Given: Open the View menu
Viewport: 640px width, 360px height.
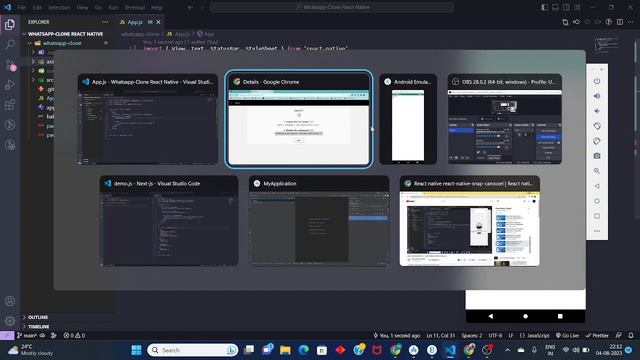Looking at the screenshot, I should pyautogui.click(x=82, y=7).
